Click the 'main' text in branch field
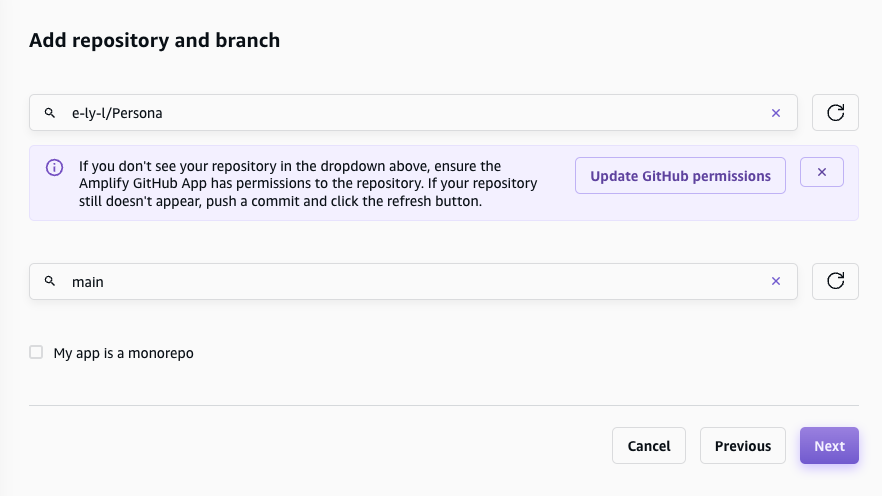The image size is (882, 496). click(88, 282)
